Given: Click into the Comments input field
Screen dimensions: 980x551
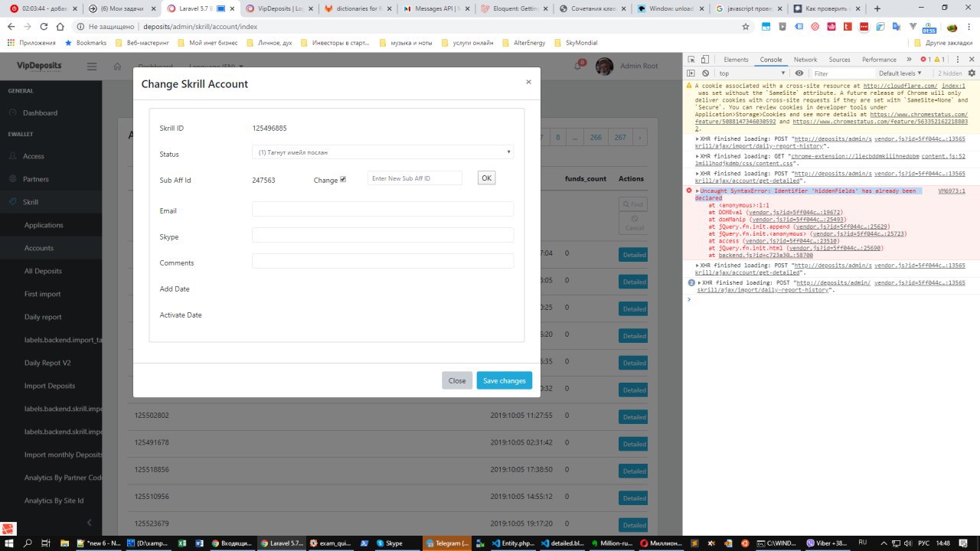Looking at the screenshot, I should click(x=383, y=261).
